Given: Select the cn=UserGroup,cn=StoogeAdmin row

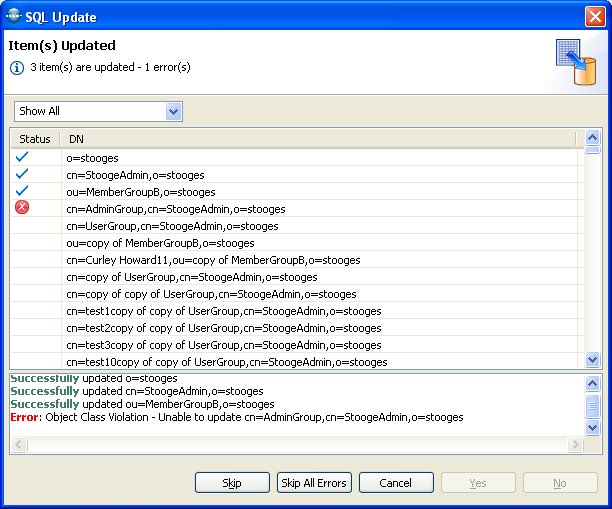Looking at the screenshot, I should 172,226.
